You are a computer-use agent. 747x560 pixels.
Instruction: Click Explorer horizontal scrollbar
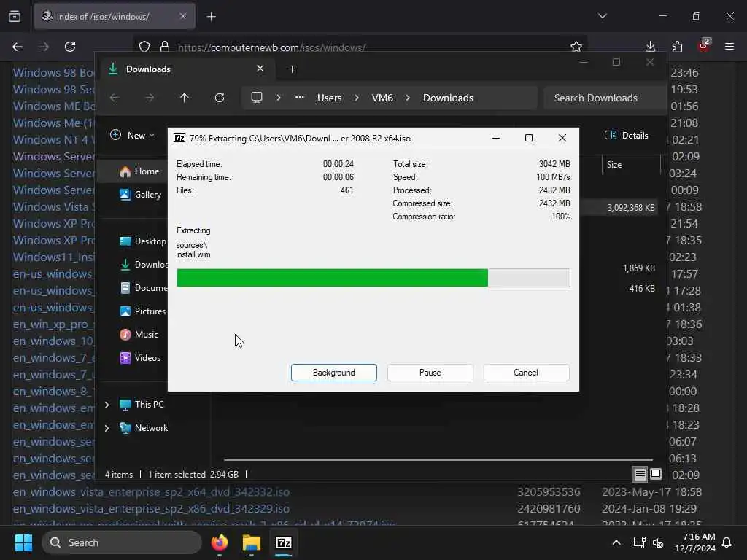[x=438, y=460]
